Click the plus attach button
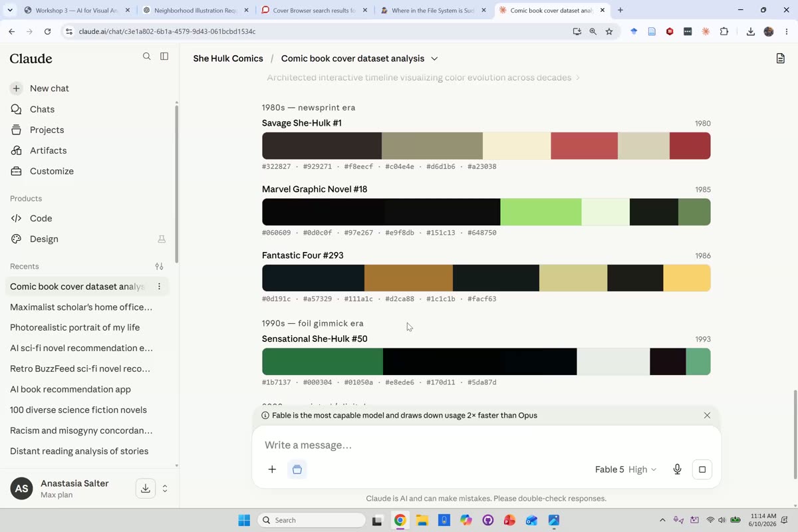The height and width of the screenshot is (532, 798). tap(272, 469)
